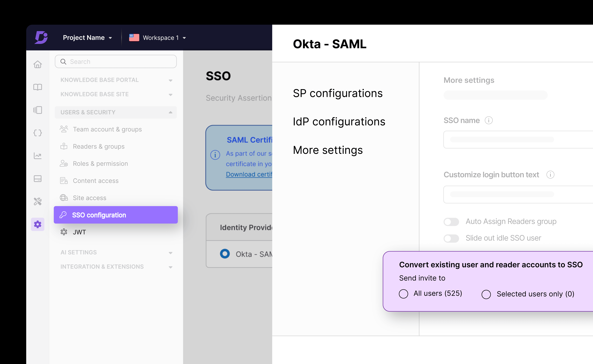Toggle Slide out idle SSO user
Viewport: 593px width, 364px height.
[451, 238]
